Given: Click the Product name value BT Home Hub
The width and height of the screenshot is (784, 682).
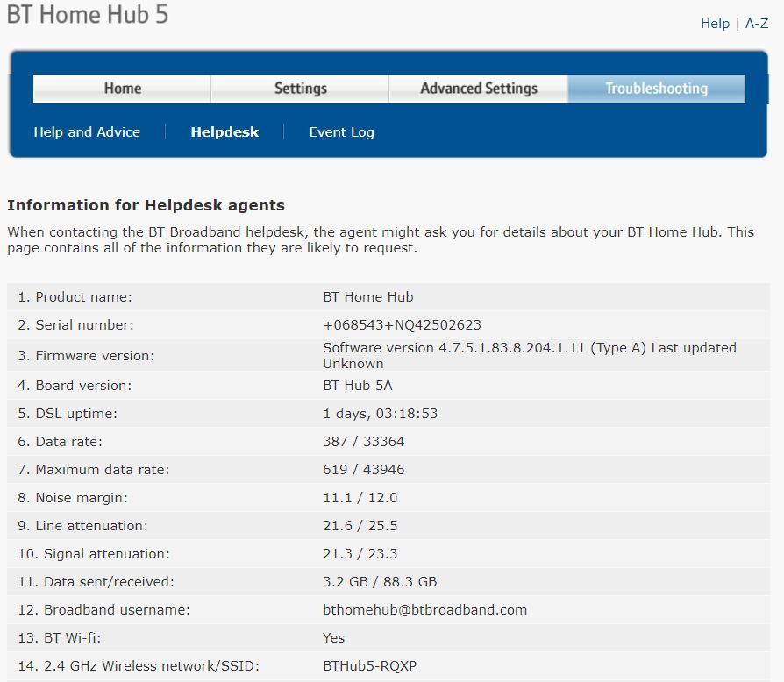Looking at the screenshot, I should [x=368, y=297].
